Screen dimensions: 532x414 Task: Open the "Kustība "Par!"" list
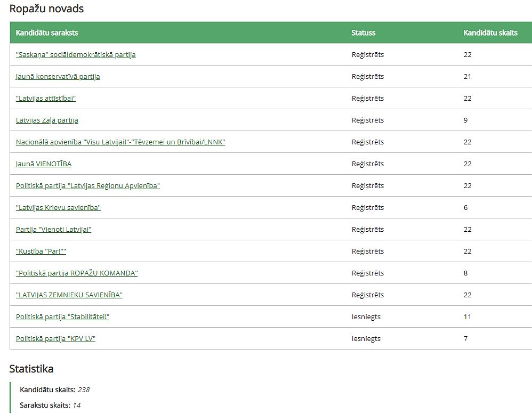[41, 251]
